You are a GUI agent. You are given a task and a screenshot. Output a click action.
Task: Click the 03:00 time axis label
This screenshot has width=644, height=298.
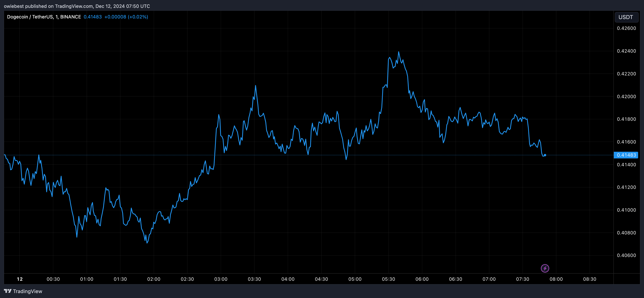221,279
